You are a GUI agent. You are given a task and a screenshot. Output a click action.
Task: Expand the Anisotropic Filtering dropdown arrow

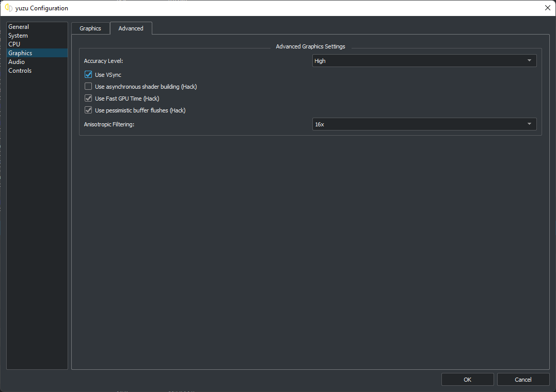529,124
